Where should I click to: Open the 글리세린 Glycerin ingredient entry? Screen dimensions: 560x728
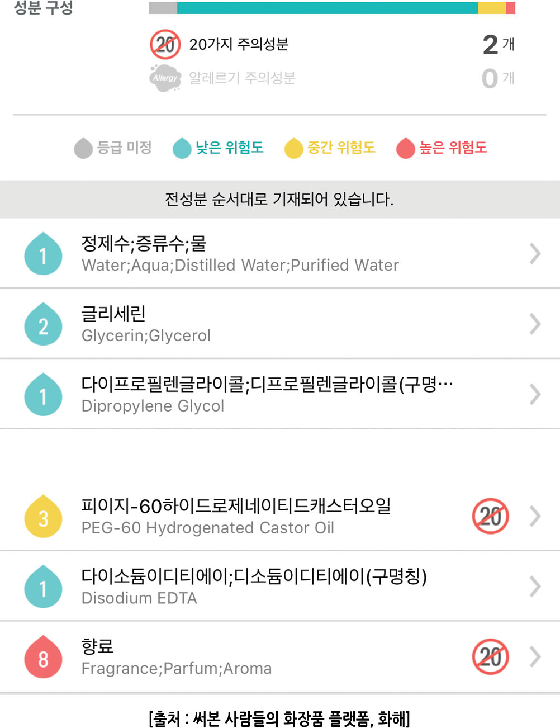tap(280, 324)
